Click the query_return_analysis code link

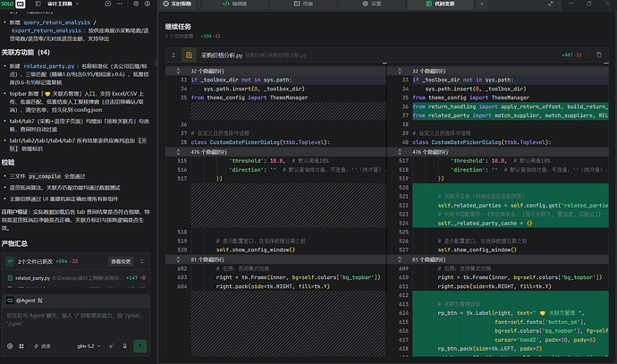[x=56, y=22]
